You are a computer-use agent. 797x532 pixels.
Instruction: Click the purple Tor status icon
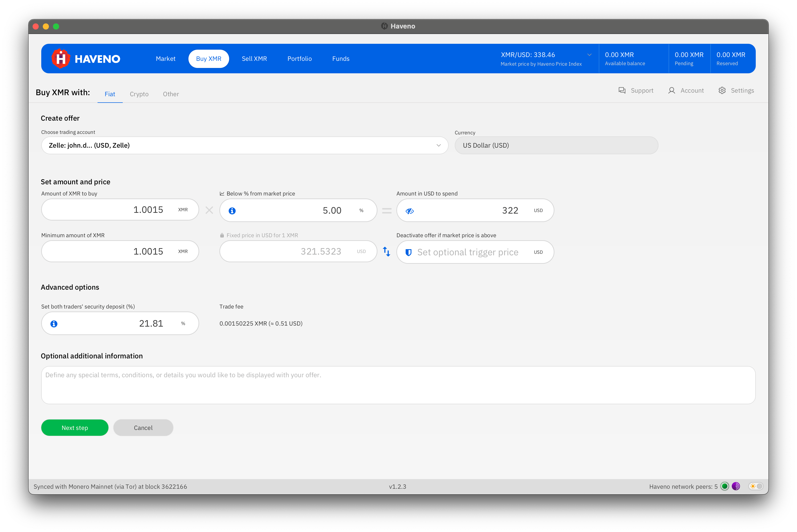click(736, 486)
